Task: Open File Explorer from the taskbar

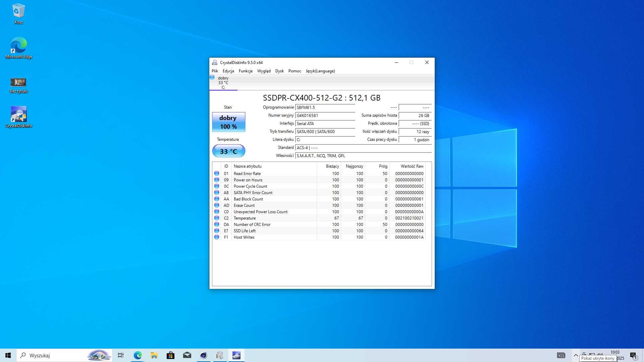Action: pyautogui.click(x=154, y=355)
